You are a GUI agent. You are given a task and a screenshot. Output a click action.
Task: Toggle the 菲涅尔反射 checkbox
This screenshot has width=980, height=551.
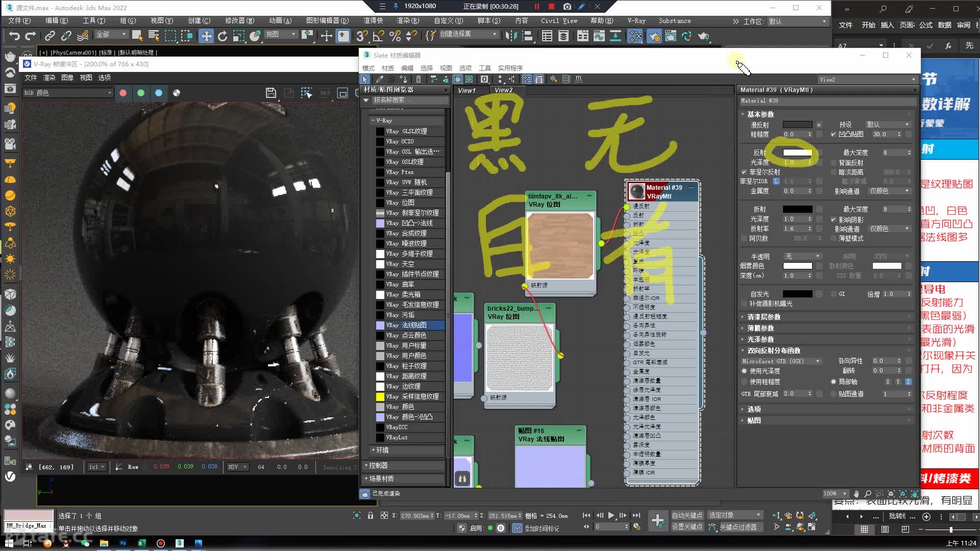click(x=744, y=172)
